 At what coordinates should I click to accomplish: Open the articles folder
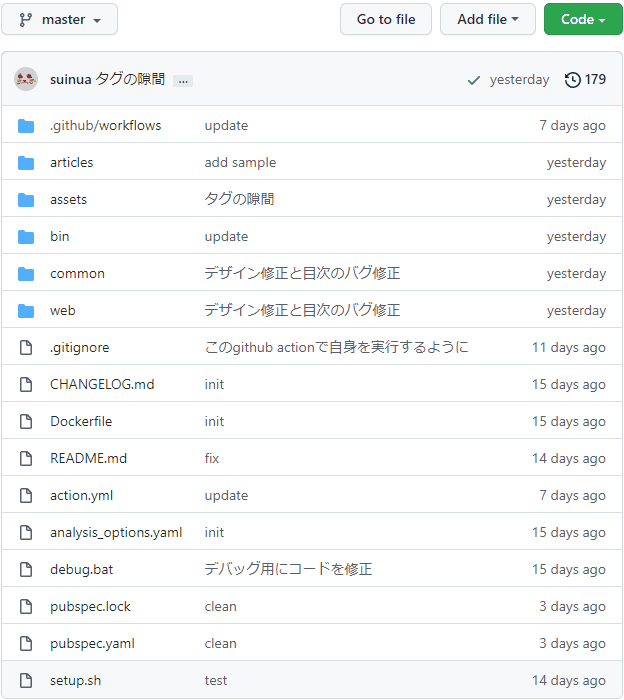click(71, 162)
